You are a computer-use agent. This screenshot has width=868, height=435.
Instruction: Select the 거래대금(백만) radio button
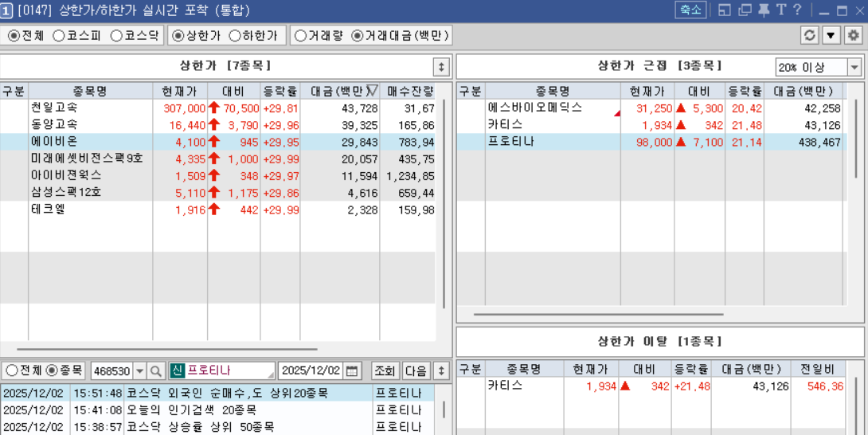pyautogui.click(x=357, y=36)
